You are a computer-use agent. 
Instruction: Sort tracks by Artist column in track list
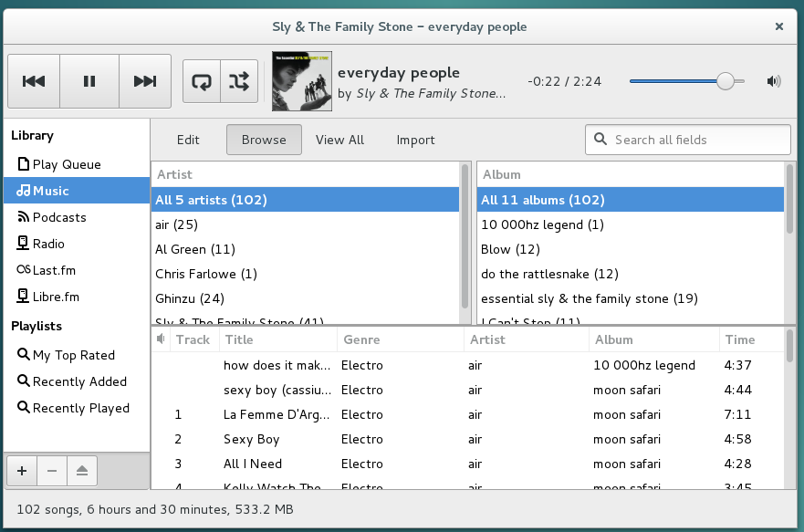pyautogui.click(x=527, y=339)
